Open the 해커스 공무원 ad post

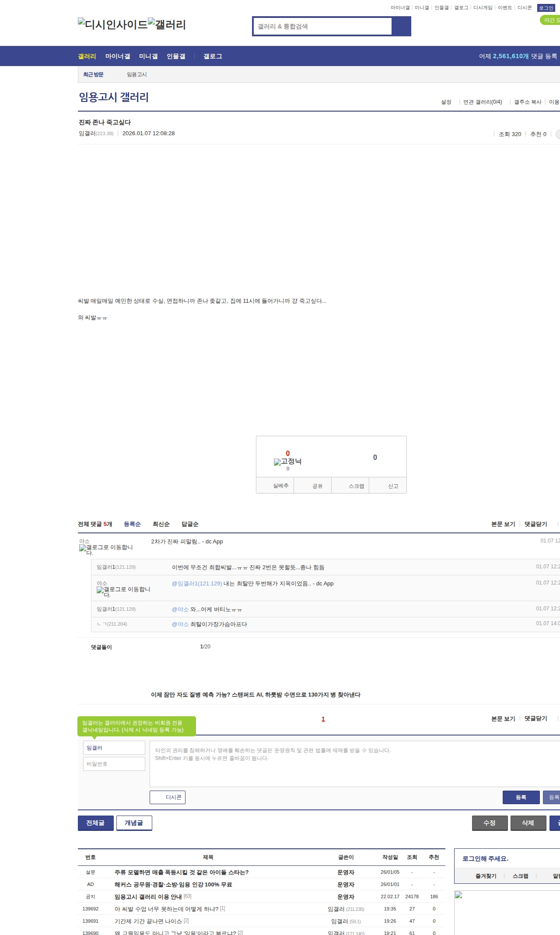click(x=173, y=885)
